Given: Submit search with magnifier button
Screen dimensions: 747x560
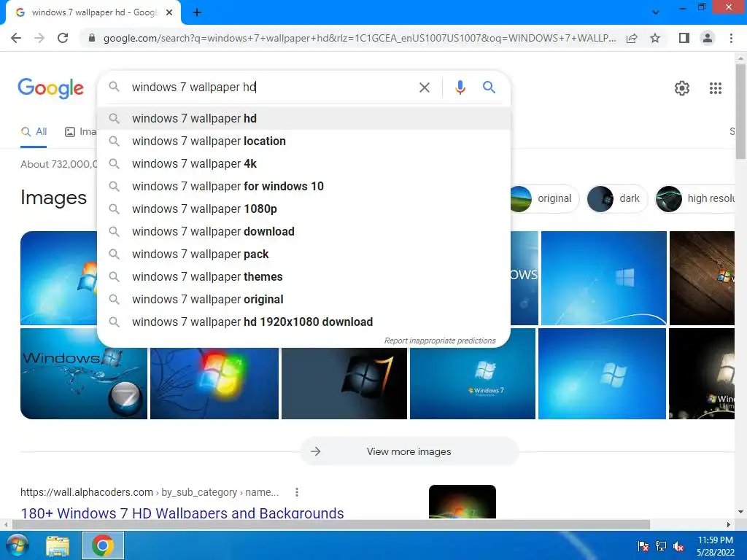Looking at the screenshot, I should pyautogui.click(x=489, y=87).
